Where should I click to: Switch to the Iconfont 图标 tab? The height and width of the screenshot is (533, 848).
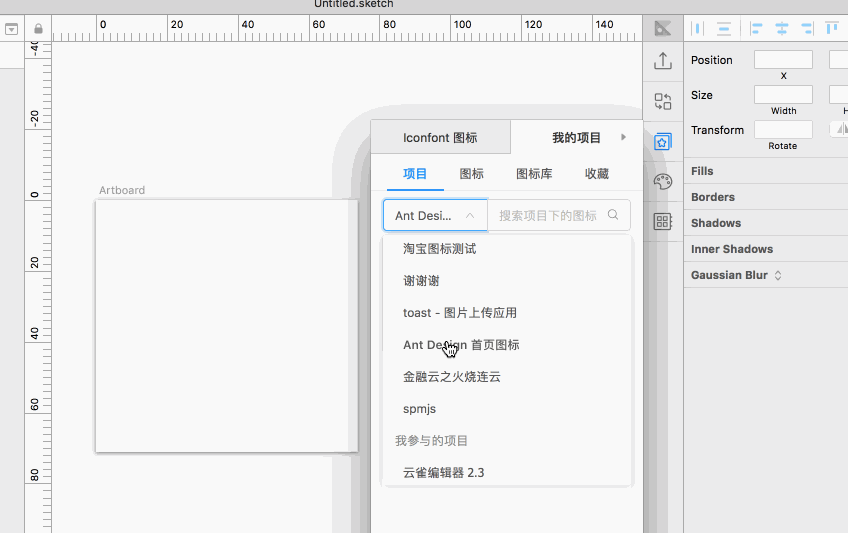[440, 137]
